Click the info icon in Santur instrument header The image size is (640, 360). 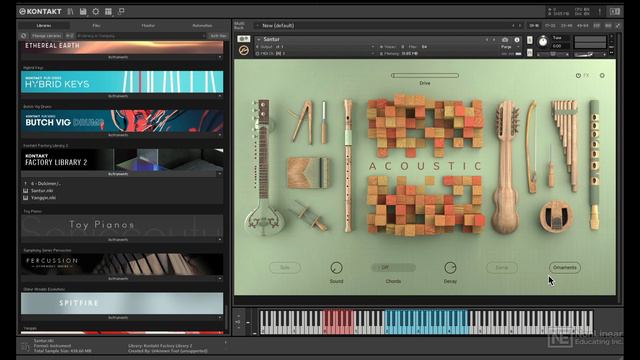point(517,40)
